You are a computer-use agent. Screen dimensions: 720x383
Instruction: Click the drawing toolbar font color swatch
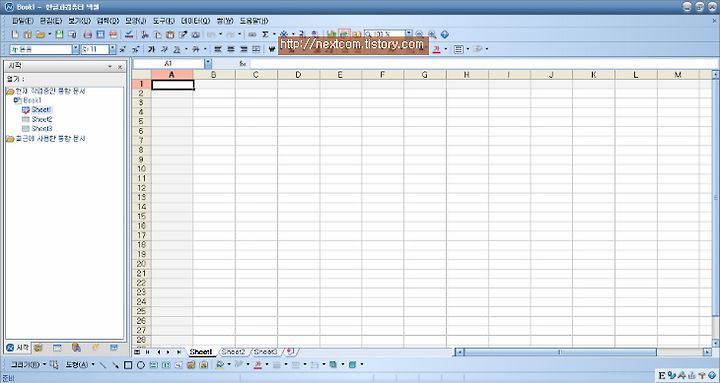click(258, 365)
